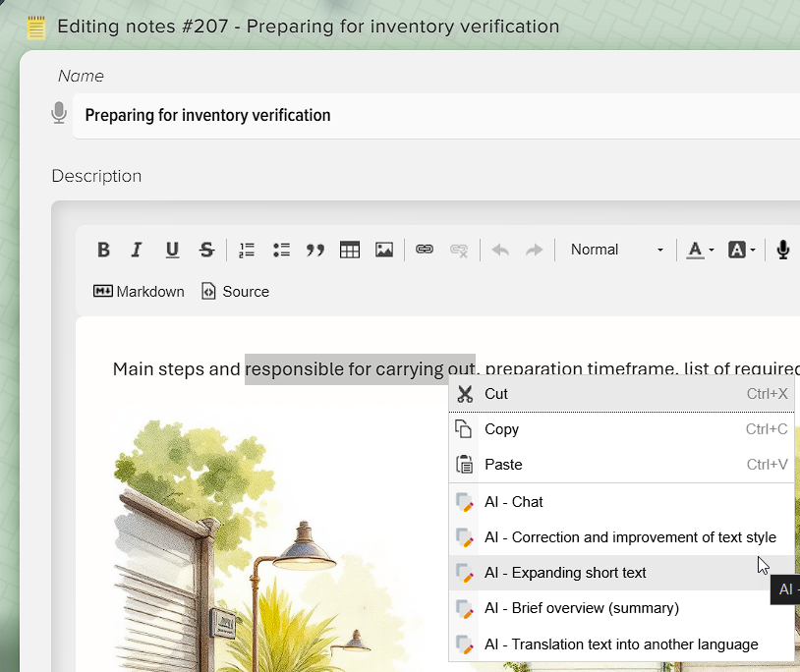Toggle strikethrough formatting
The image size is (800, 672).
click(206, 250)
